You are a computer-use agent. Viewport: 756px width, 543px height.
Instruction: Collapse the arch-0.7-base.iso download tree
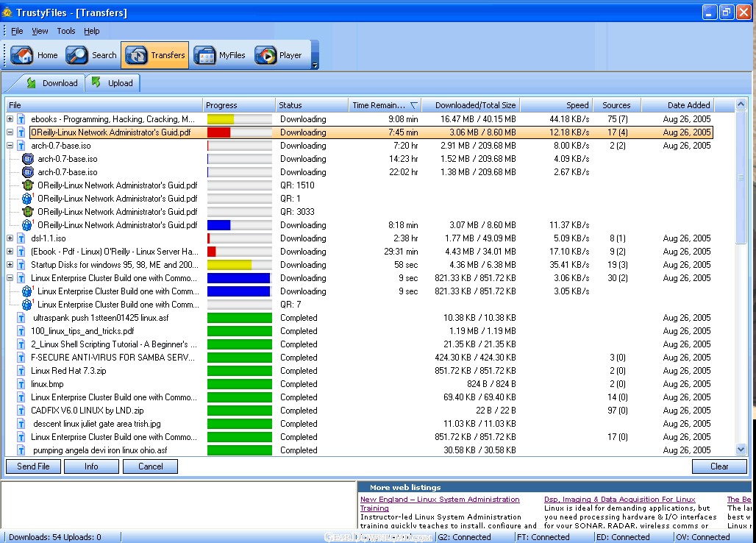click(x=10, y=145)
